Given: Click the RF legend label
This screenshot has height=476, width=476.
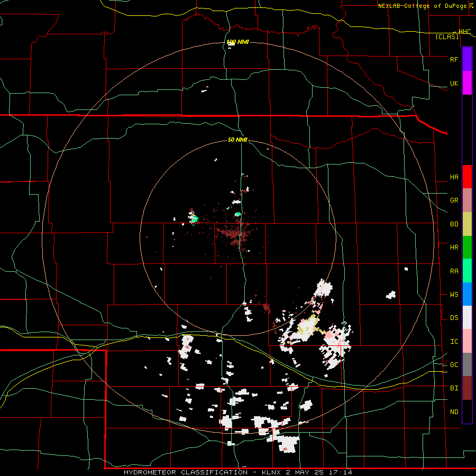Looking at the screenshot, I should coord(454,59).
